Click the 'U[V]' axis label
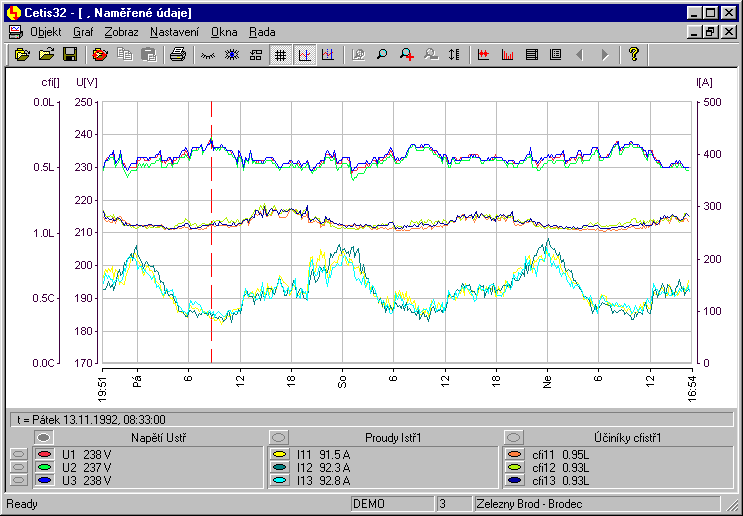Screen dimensions: 743x516 point(87,82)
